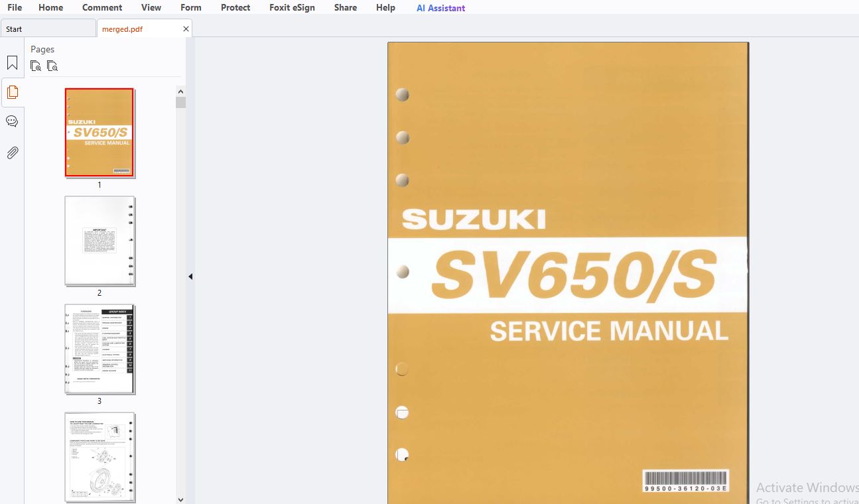Open the Comment ribbon tab
The image size is (859, 504).
(102, 7)
